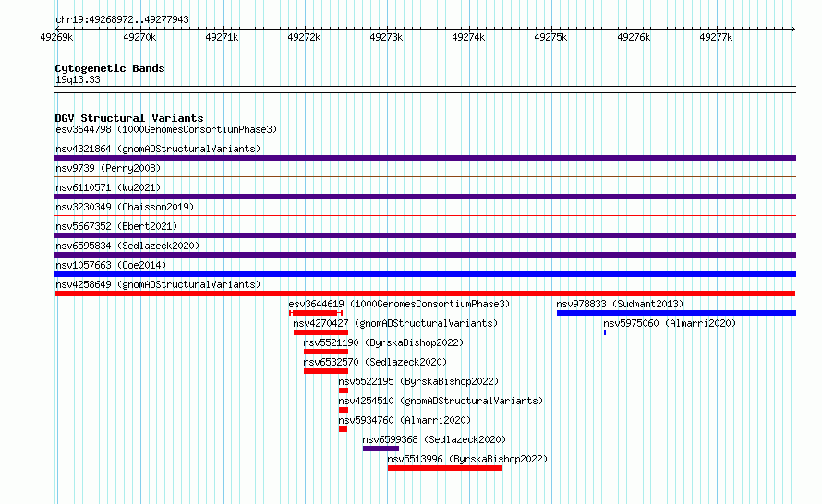Click the nsv4321864 gnomADStructuralVariants label
The width and height of the screenshot is (822, 504).
[158, 149]
